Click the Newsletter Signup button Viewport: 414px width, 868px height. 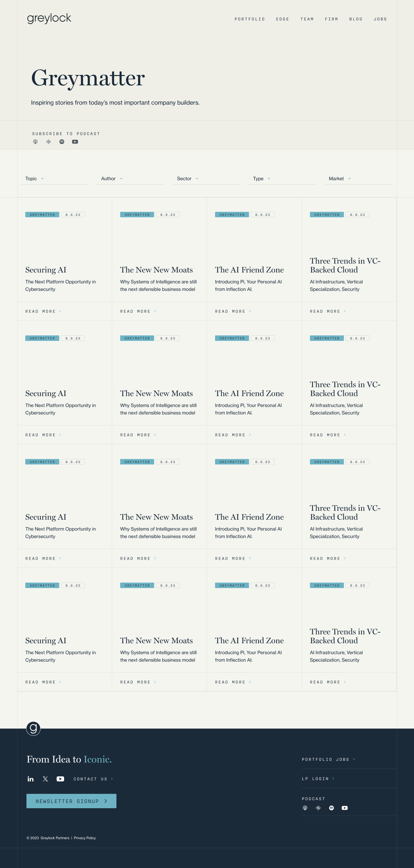coord(72,801)
